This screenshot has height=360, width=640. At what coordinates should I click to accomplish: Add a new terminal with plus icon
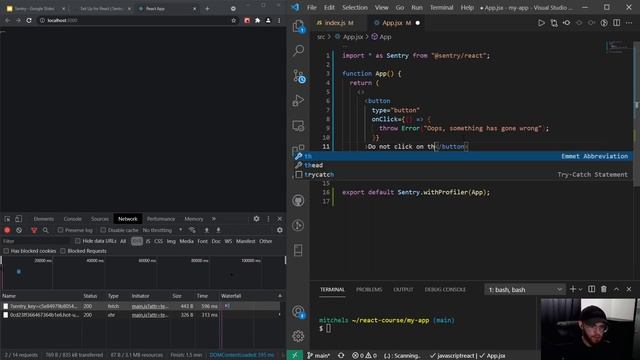[573, 289]
